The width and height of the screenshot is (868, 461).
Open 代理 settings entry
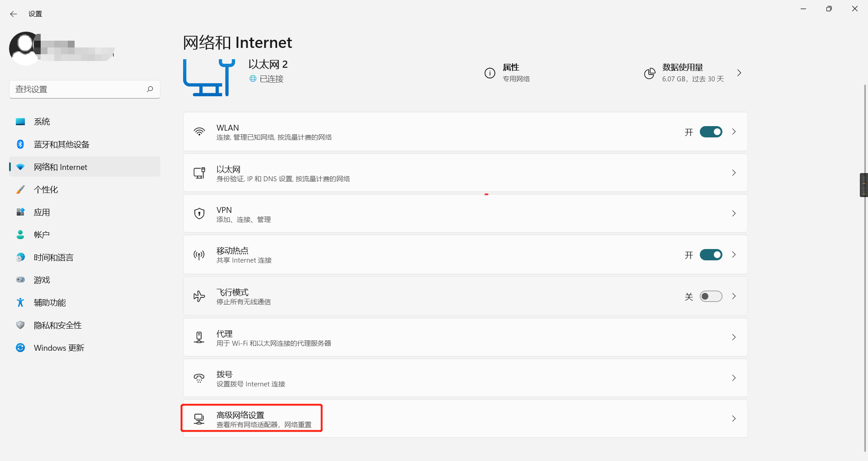[x=465, y=337]
